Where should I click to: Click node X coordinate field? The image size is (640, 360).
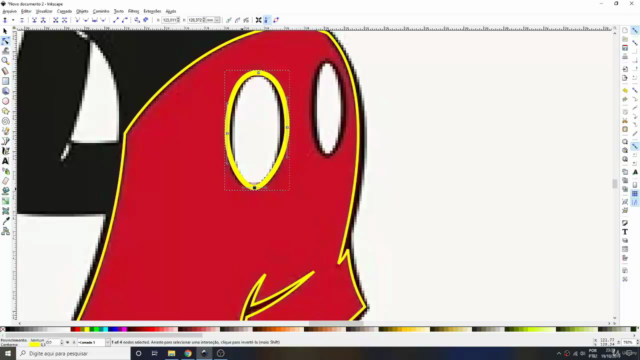click(171, 20)
